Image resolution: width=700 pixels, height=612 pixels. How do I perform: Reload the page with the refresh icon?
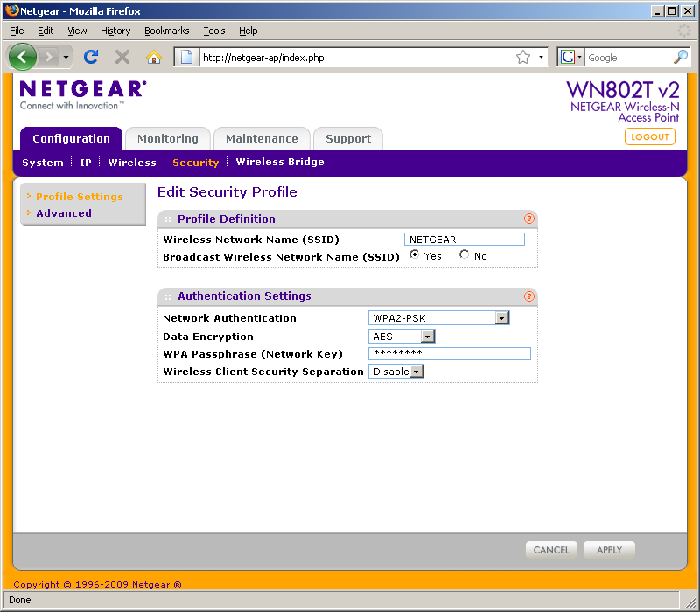[91, 57]
